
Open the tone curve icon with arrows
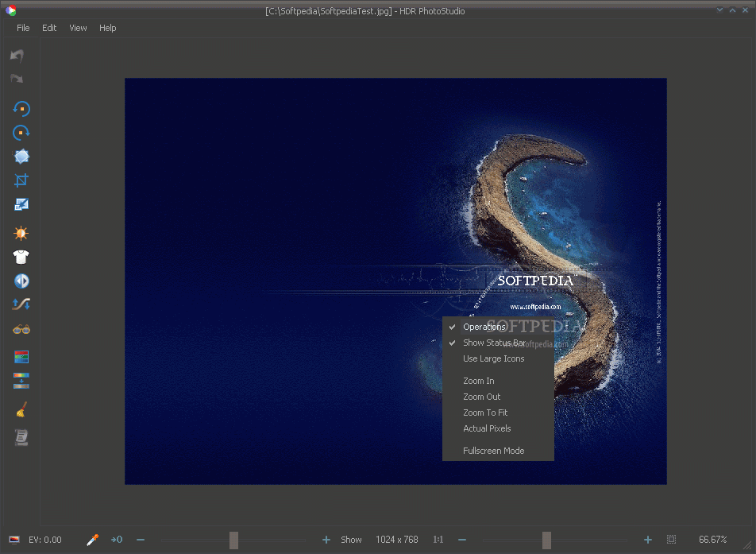(21, 304)
